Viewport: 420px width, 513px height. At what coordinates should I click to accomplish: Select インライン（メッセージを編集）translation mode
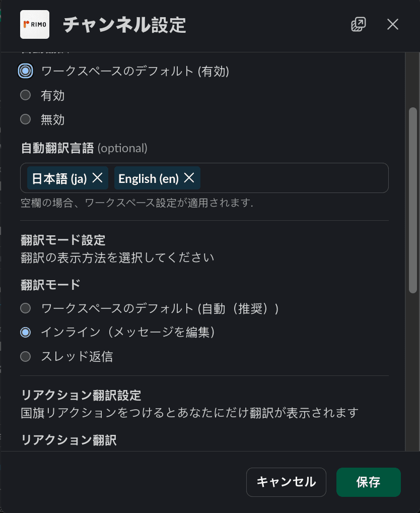point(25,332)
